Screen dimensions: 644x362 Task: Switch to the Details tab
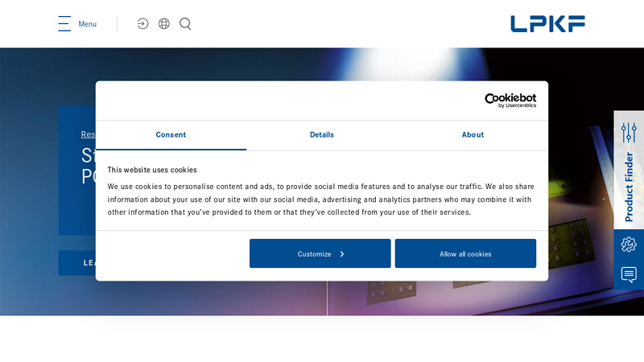pos(322,135)
